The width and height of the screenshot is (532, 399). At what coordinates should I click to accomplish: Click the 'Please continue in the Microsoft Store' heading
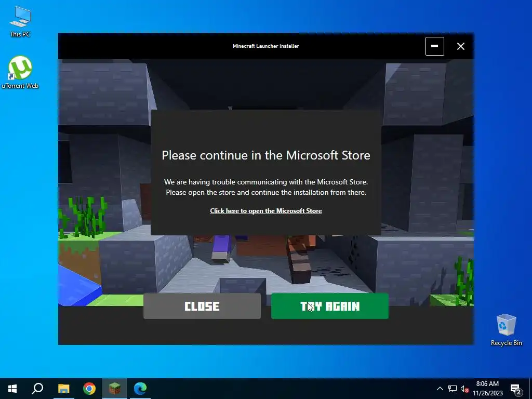[265, 155]
